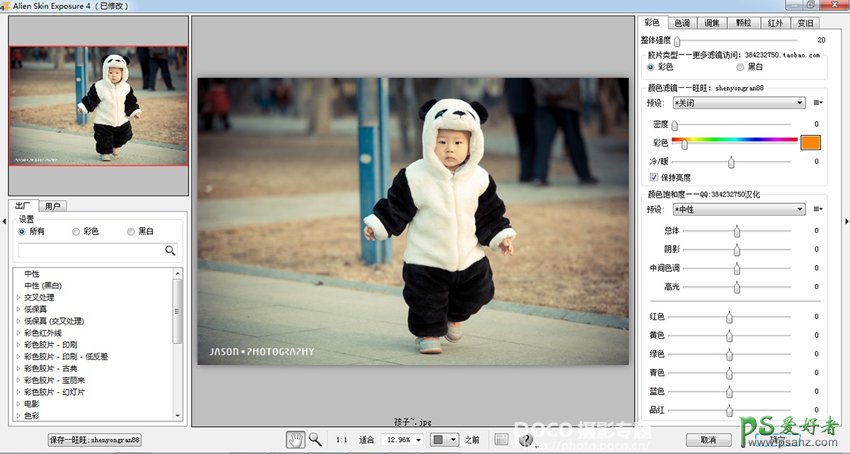Switch to the 变旧 tab
This screenshot has width=850, height=454.
pyautogui.click(x=806, y=23)
